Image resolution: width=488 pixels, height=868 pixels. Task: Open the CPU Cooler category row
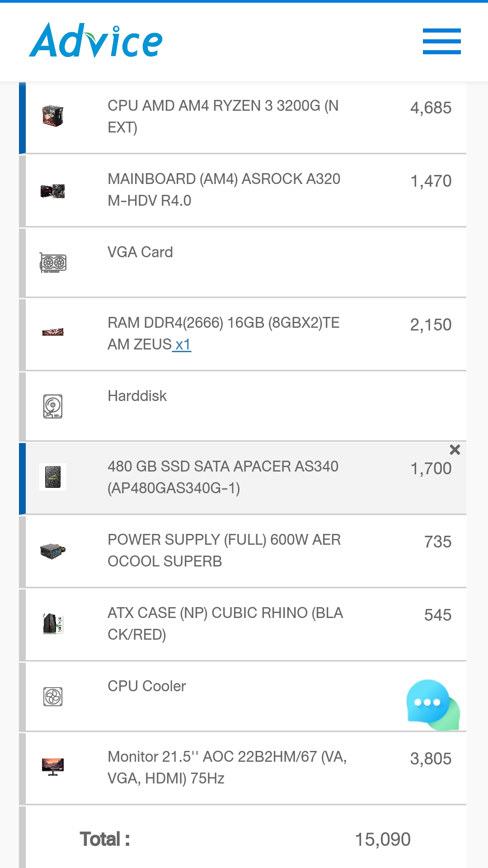[x=243, y=697]
